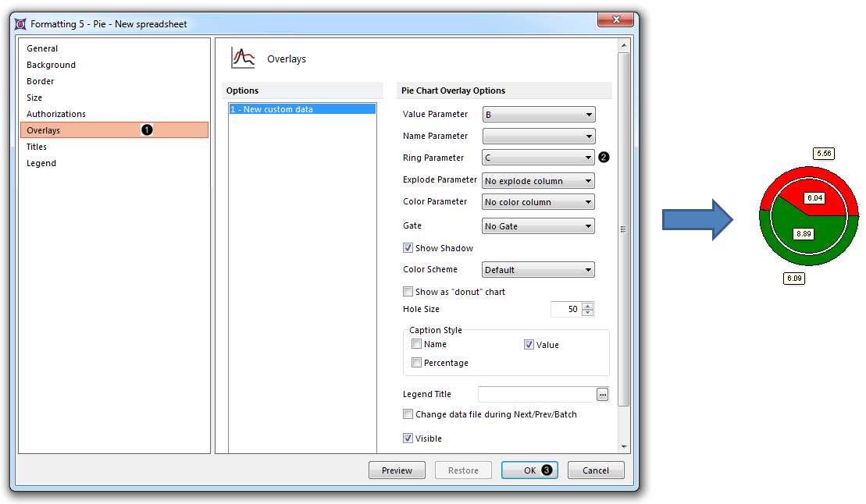Close the Formatting dialog window

[617, 20]
